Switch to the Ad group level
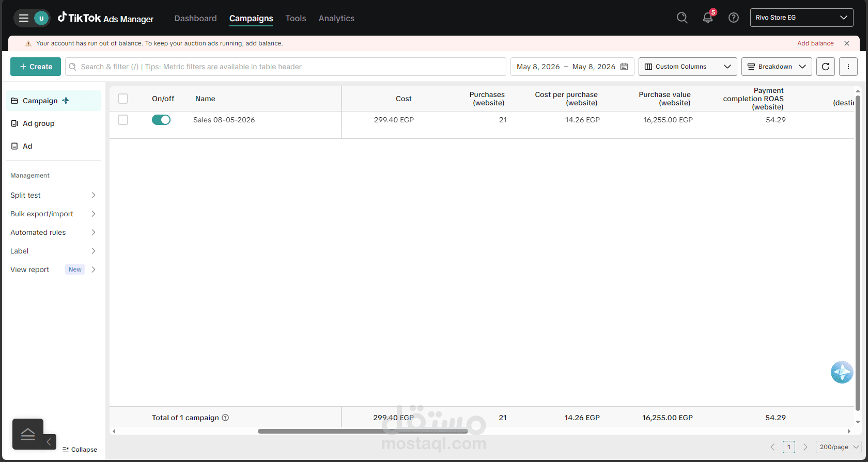This screenshot has height=462, width=868. pos(53,123)
